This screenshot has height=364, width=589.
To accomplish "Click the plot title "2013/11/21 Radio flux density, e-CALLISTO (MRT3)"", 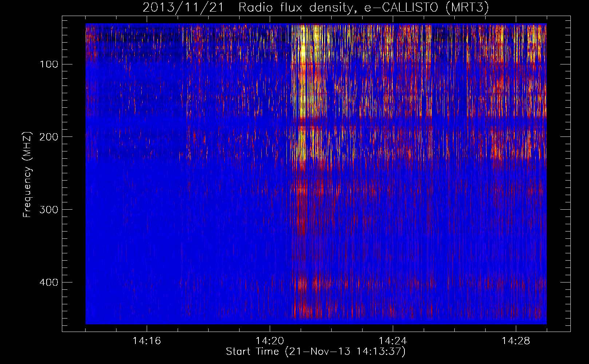I will coord(316,8).
